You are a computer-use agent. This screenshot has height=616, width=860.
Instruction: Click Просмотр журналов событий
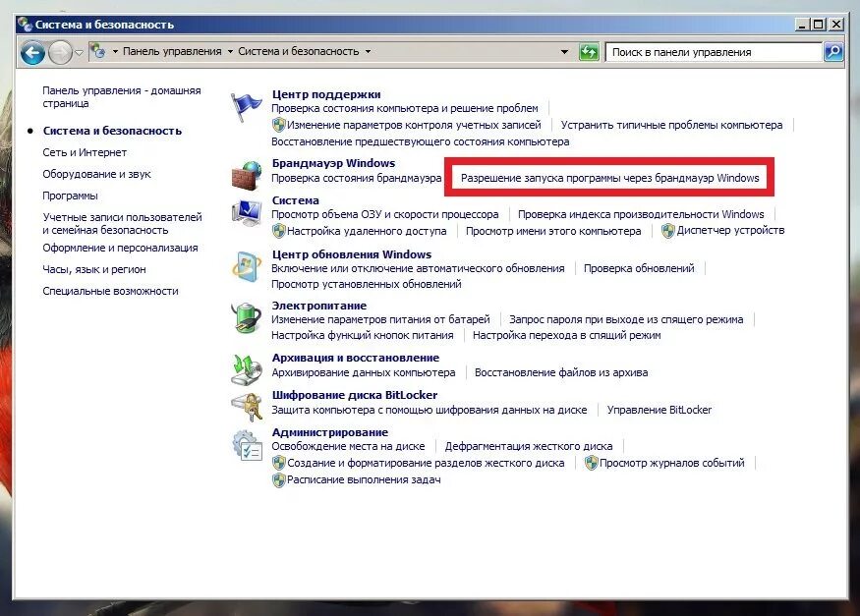(672, 463)
